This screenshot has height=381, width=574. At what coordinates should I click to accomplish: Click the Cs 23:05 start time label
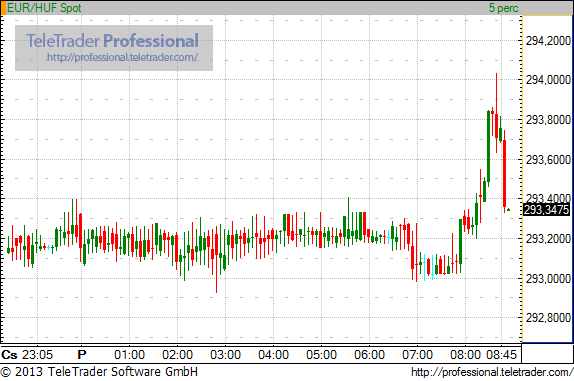27,355
